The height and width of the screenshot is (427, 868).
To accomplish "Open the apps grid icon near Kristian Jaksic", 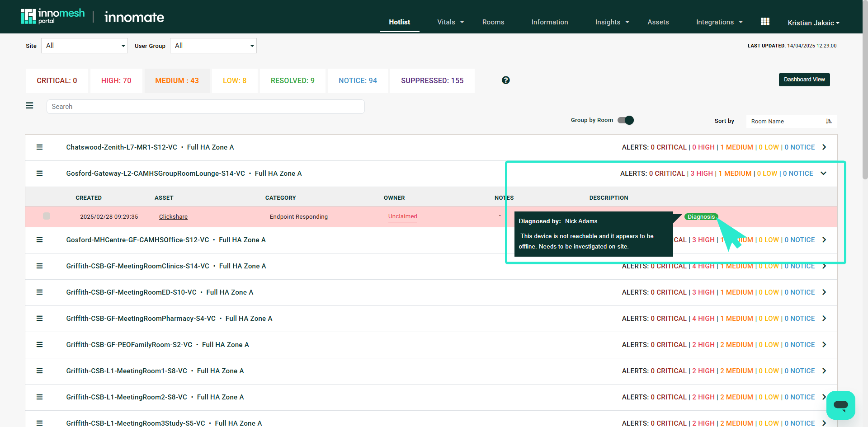I will click(765, 21).
